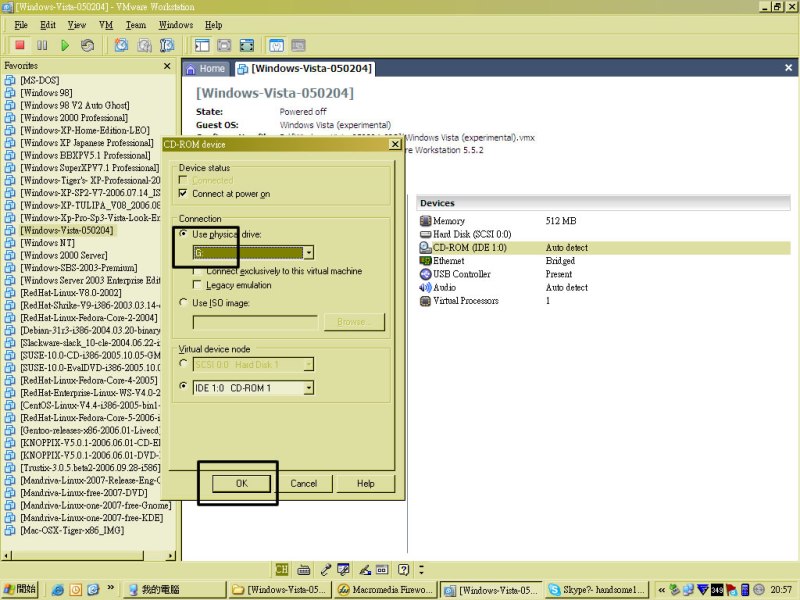Click the Quick Switch toolbar icon

point(224,45)
